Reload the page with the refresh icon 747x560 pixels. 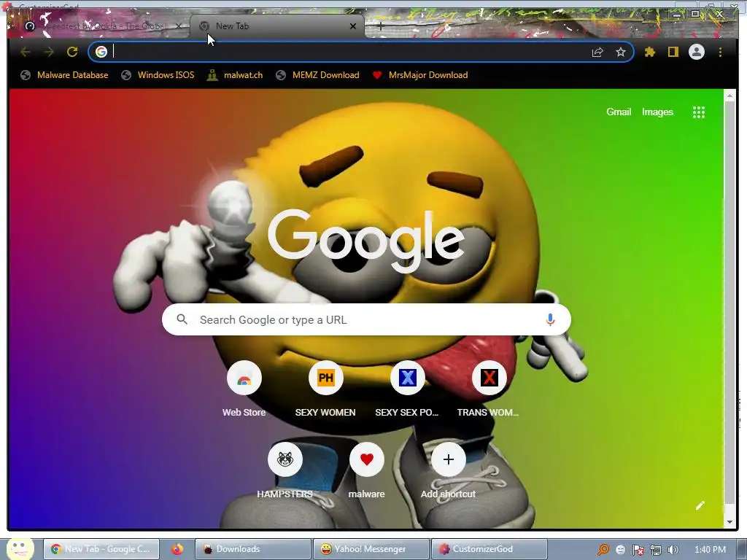[72, 52]
